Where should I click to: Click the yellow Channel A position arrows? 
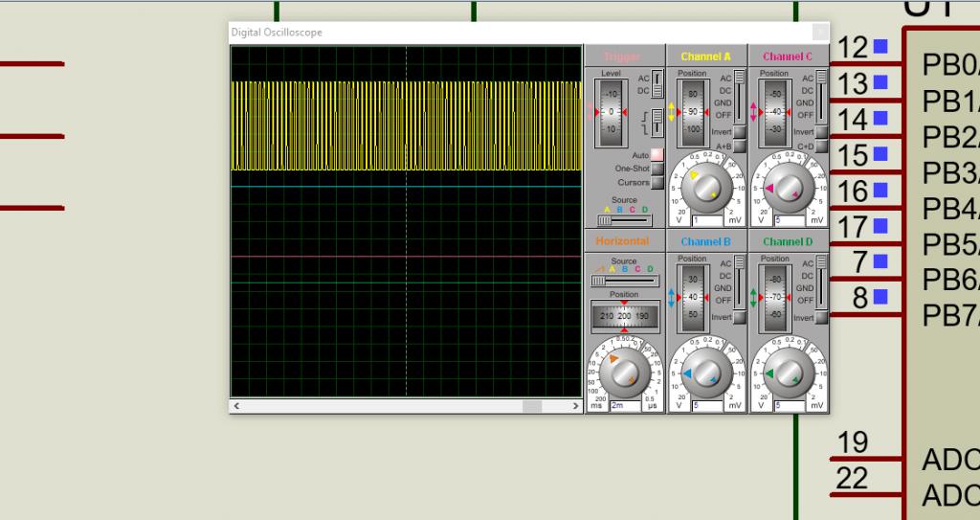pyautogui.click(x=671, y=112)
